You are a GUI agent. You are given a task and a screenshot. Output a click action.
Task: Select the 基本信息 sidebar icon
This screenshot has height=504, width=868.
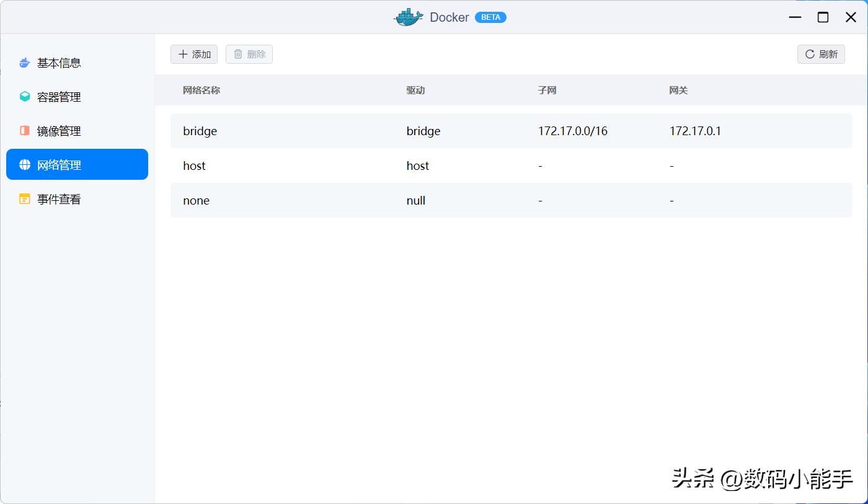tap(24, 62)
